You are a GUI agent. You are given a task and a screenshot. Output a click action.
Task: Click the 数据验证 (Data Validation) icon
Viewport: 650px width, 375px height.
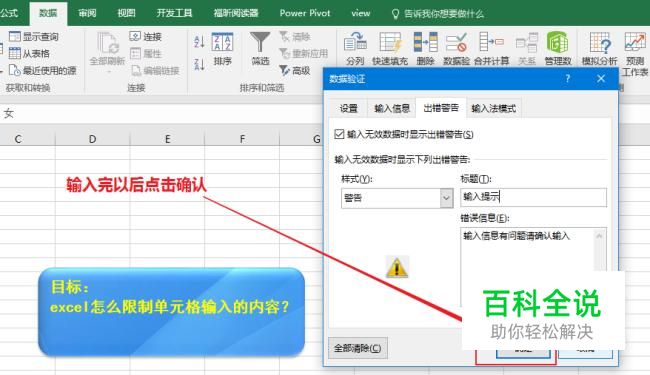(x=456, y=42)
